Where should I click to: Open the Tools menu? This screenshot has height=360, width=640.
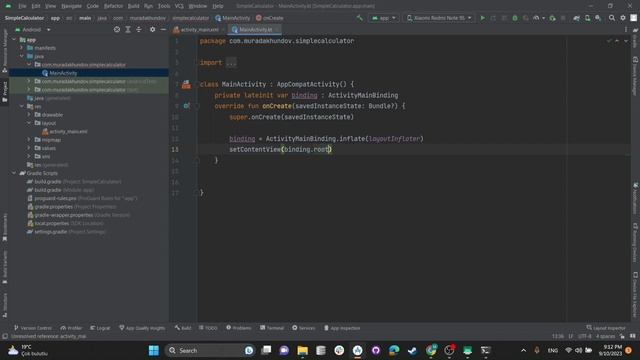pos(164,6)
